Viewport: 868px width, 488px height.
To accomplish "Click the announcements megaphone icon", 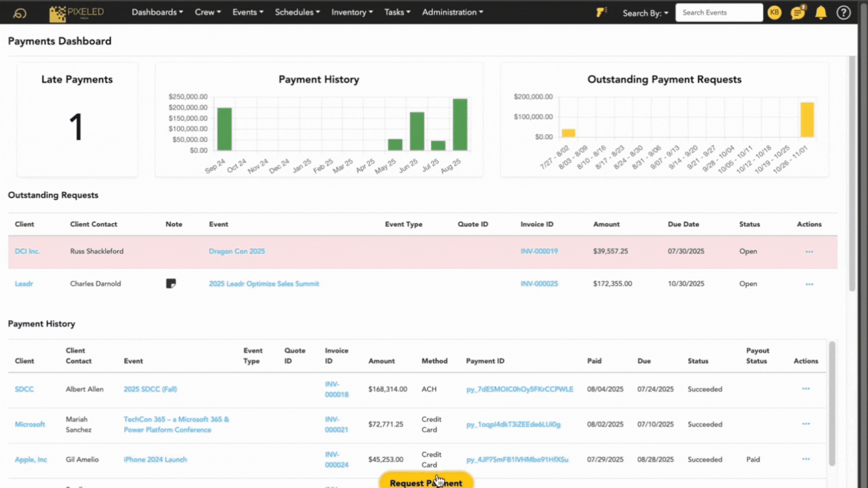I will pos(601,12).
